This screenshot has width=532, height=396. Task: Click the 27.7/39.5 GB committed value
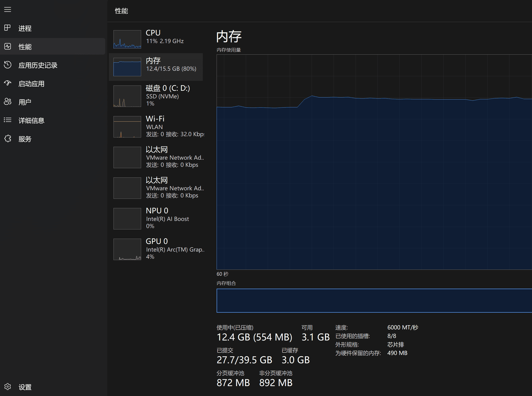coord(244,360)
